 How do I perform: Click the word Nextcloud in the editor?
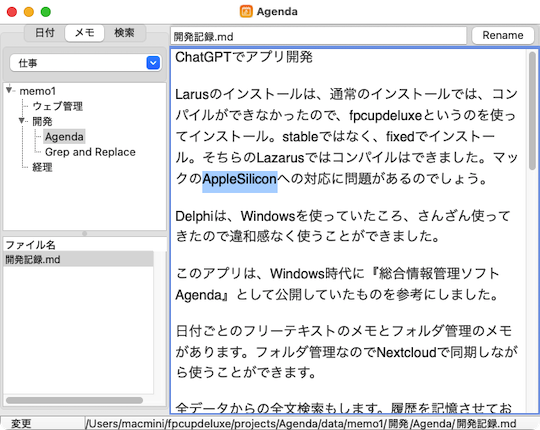(x=406, y=352)
